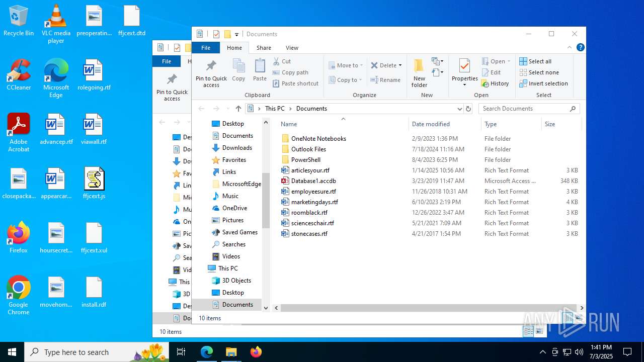Switch to the Home ribbon tab
Viewport: 644px width, 362px height.
[x=234, y=48]
